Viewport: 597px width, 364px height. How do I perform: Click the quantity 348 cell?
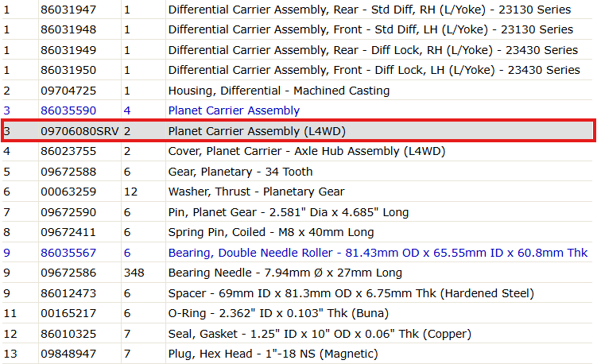[144, 273]
